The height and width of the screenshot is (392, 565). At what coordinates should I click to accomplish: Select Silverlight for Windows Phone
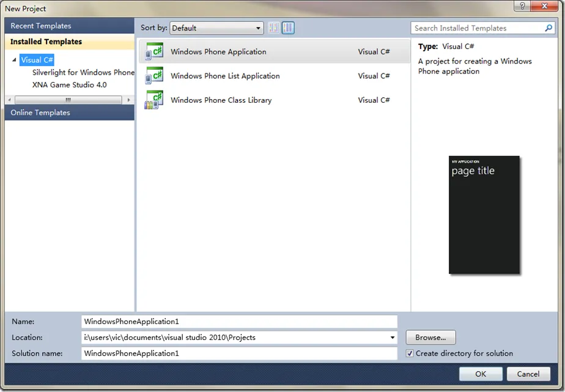83,72
